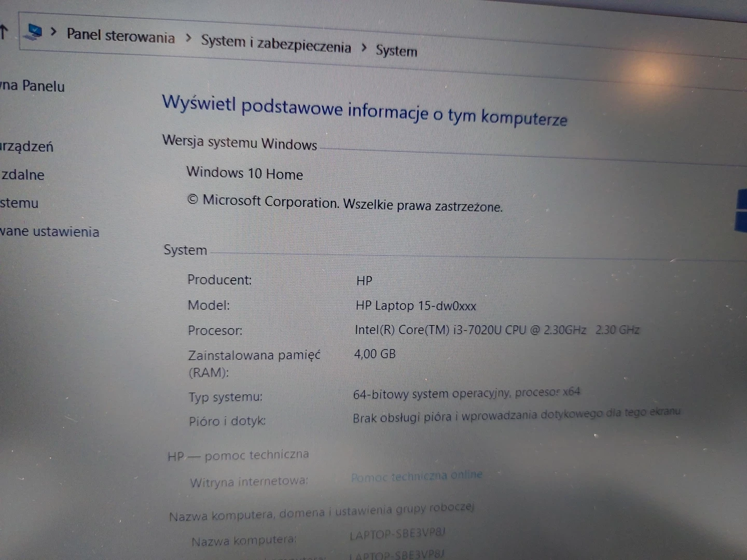Click the Brak obsługi pióra text
The width and height of the screenshot is (747, 560).
coord(516,415)
